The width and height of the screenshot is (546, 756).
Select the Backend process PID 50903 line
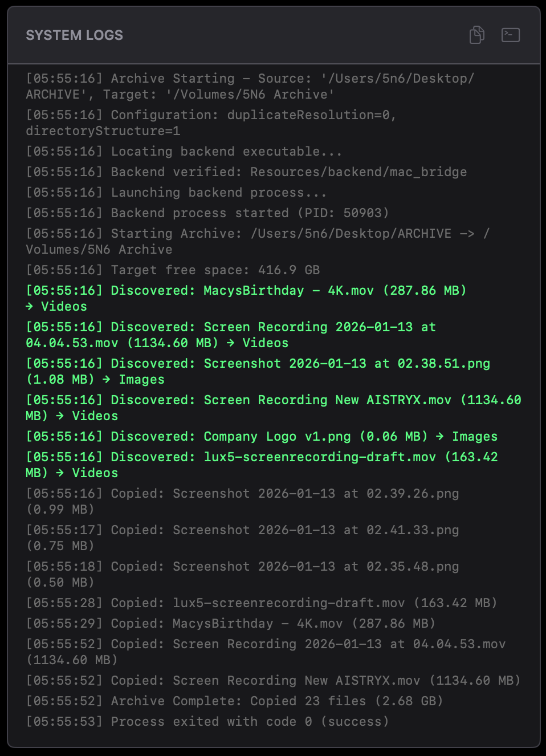pyautogui.click(x=206, y=213)
